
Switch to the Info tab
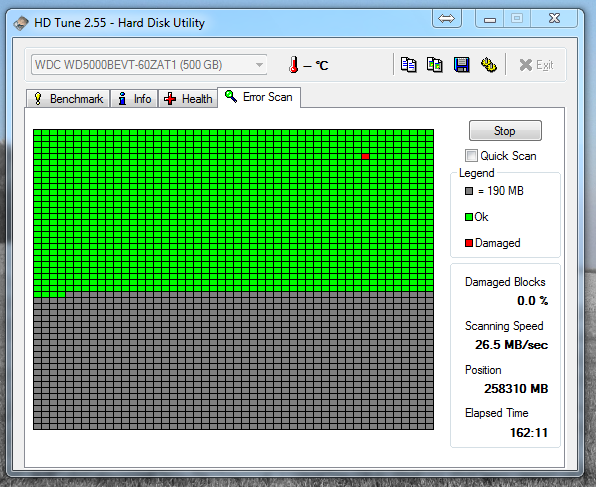coord(134,99)
